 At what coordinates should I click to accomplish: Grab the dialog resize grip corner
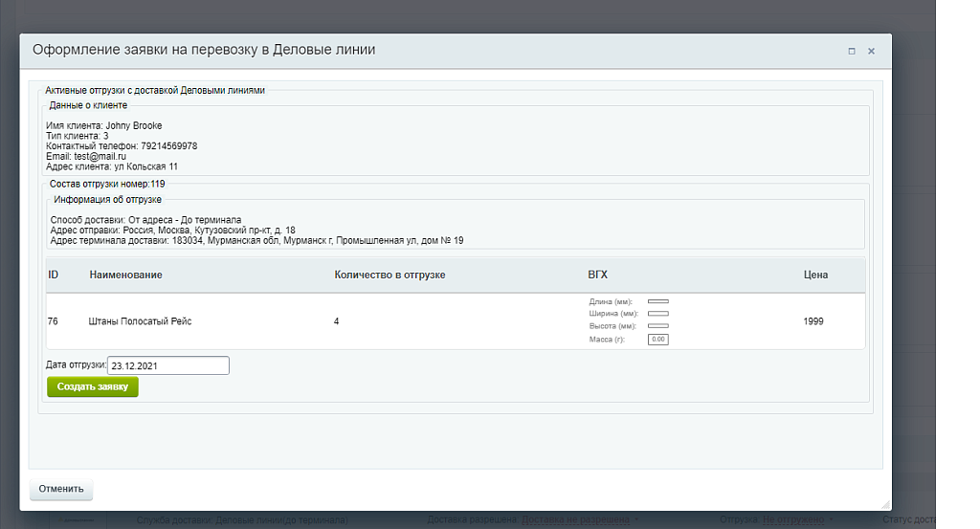tap(885, 504)
